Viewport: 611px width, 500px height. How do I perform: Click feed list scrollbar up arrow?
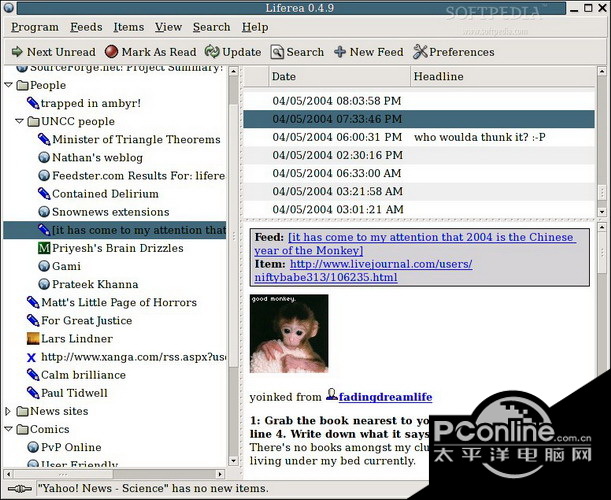(x=233, y=71)
